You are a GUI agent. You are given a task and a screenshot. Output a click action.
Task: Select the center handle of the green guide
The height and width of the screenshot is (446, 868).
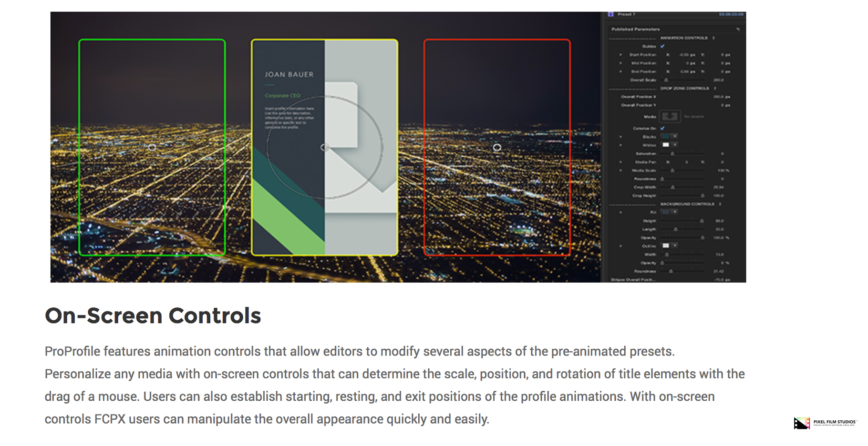click(x=152, y=148)
